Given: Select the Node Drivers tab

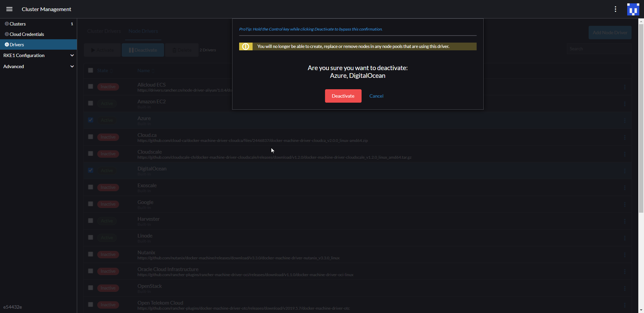Looking at the screenshot, I should point(143,31).
